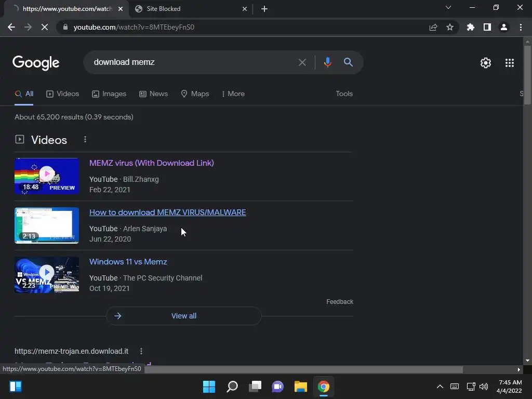The image size is (532, 399).
Task: Bookmark this page with the star icon
Action: click(450, 27)
